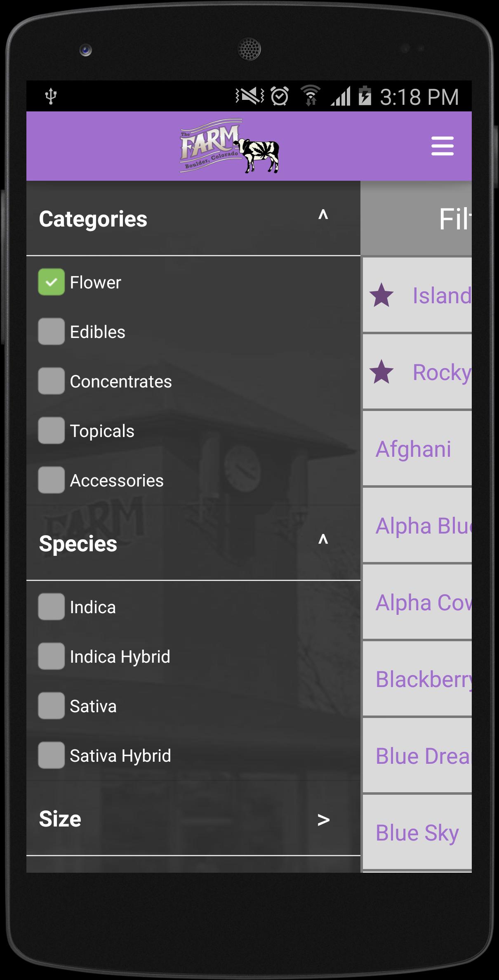Tap the Wi-Fi status icon
Image resolution: width=499 pixels, height=980 pixels.
pyautogui.click(x=310, y=96)
